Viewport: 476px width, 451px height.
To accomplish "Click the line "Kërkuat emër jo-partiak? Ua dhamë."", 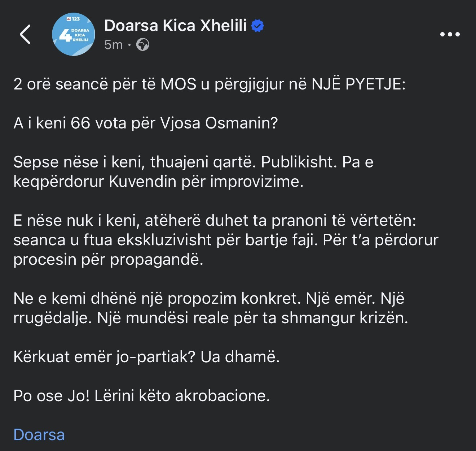I will (146, 357).
